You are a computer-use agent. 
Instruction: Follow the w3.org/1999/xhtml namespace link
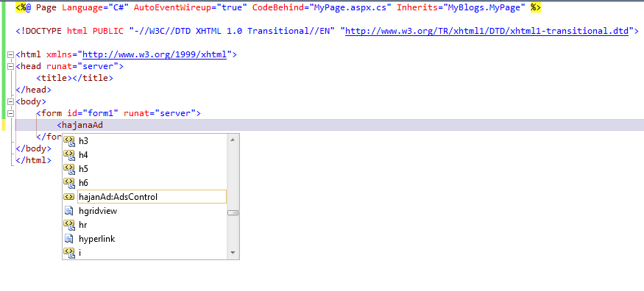point(155,54)
